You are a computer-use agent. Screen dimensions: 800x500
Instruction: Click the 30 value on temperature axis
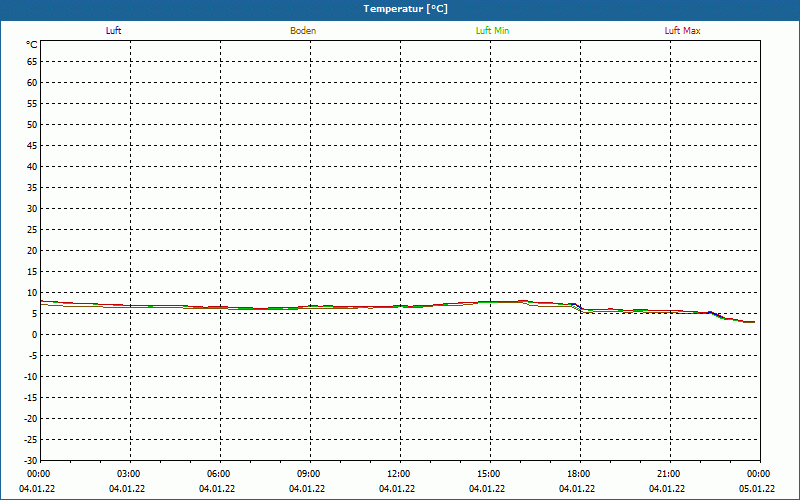point(32,209)
